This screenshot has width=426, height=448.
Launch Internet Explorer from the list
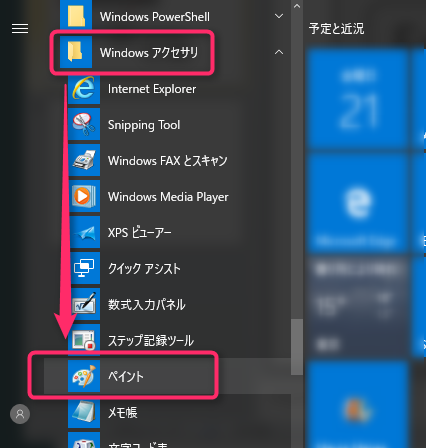tap(152, 89)
